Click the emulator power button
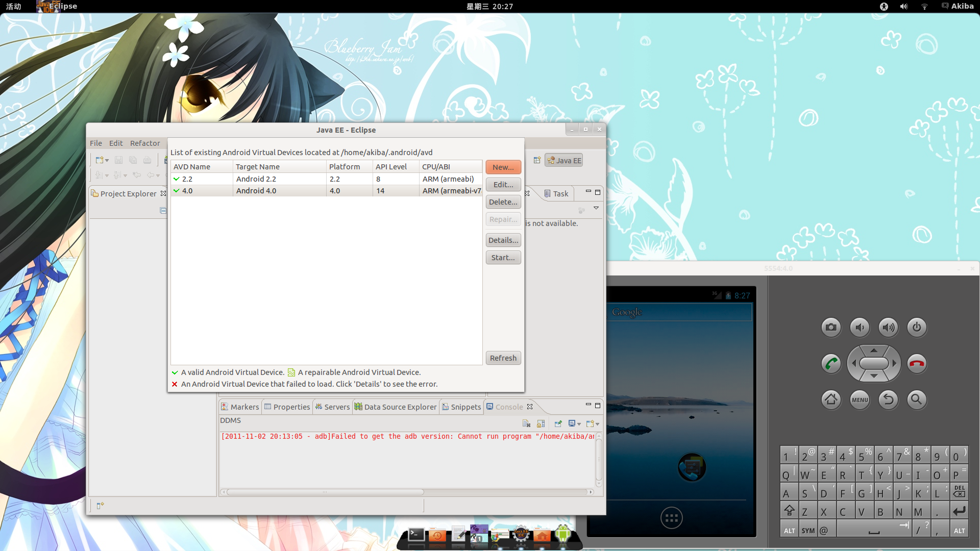 click(x=917, y=328)
